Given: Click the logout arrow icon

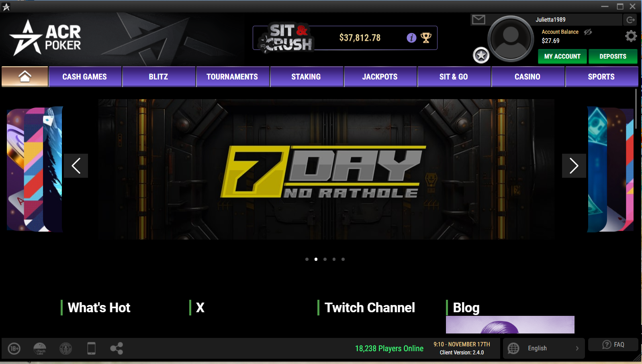Looking at the screenshot, I should 630,20.
